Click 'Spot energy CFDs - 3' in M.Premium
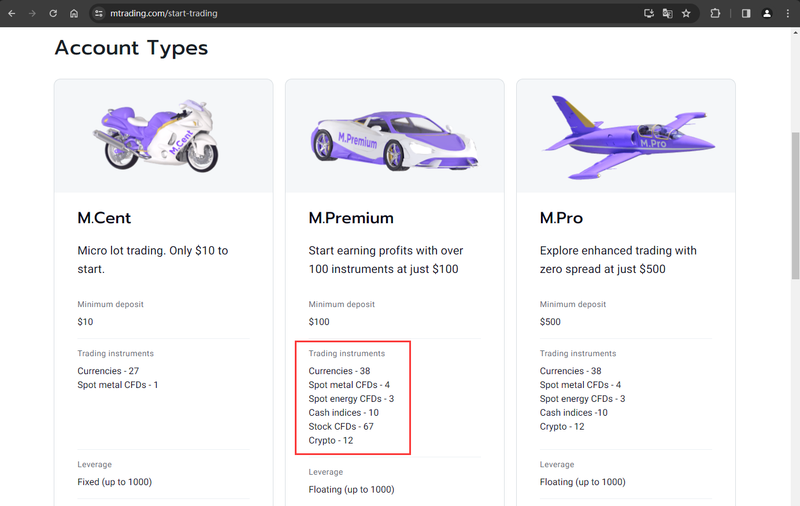800x506 pixels. point(351,398)
